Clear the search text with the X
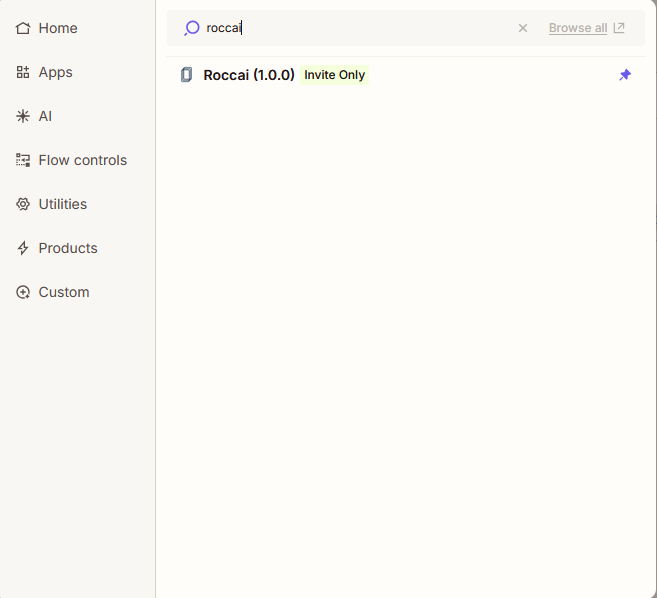Viewport: 657px width, 598px height. click(522, 28)
